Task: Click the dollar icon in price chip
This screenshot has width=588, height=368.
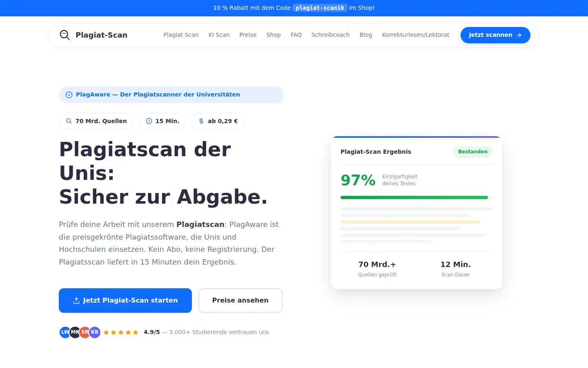Action: click(x=201, y=121)
